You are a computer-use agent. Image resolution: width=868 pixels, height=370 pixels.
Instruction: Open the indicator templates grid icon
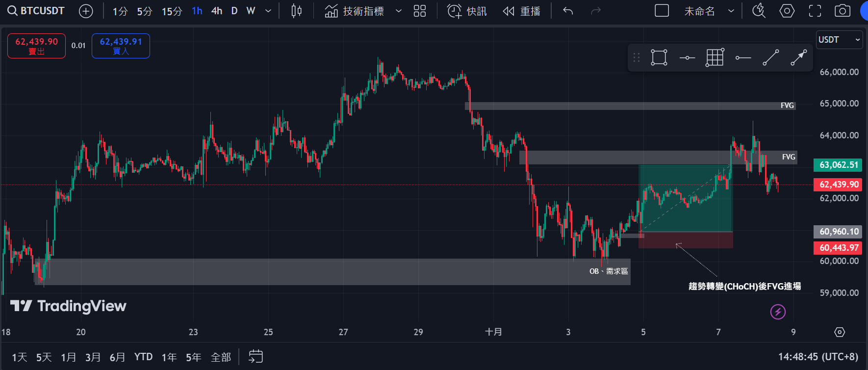point(420,11)
